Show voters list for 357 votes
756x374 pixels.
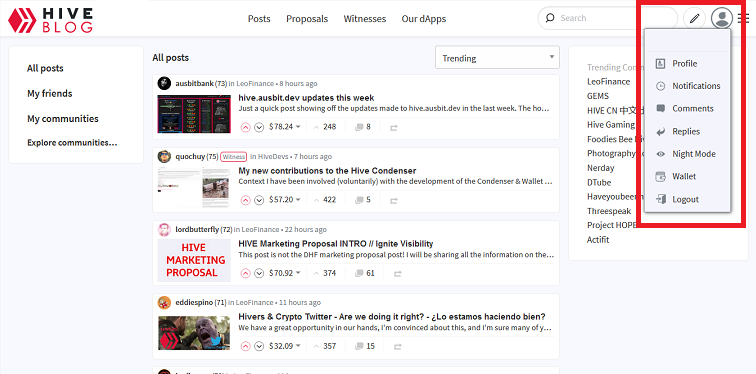[x=324, y=346]
